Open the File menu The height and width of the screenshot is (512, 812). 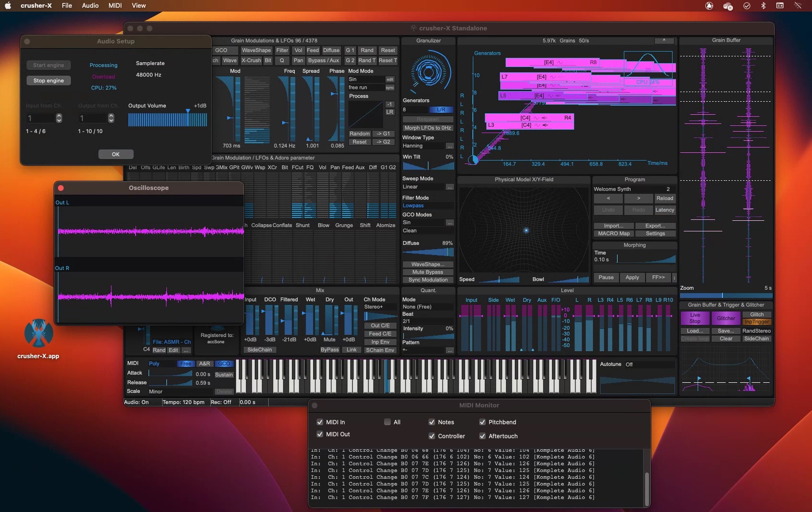pos(67,6)
